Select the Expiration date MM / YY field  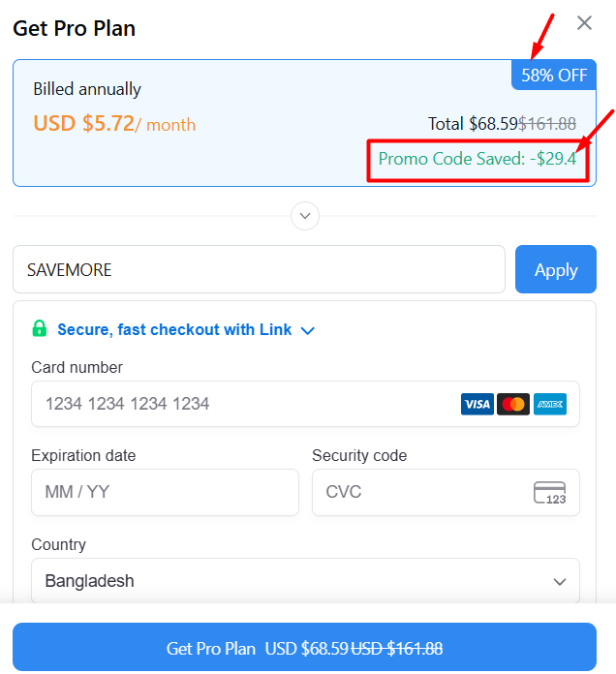[x=165, y=492]
